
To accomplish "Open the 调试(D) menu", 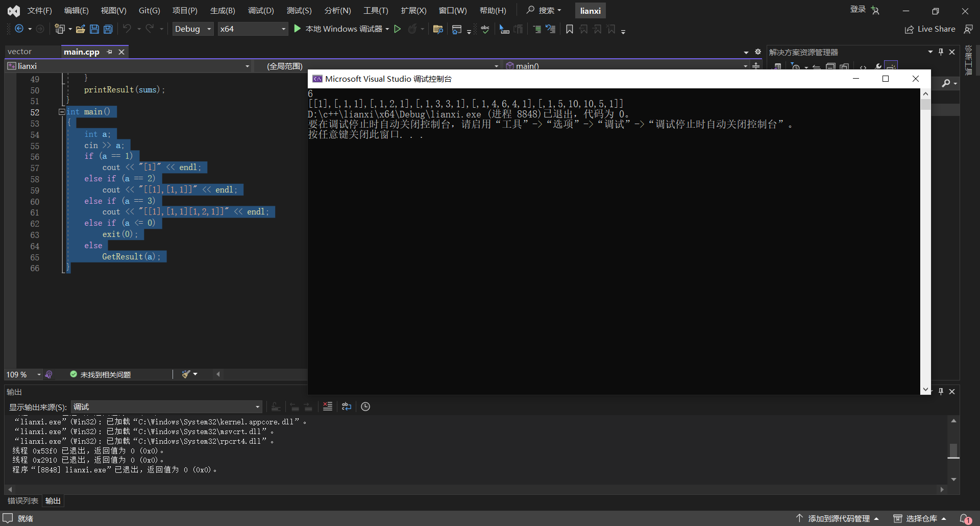I will tap(261, 11).
